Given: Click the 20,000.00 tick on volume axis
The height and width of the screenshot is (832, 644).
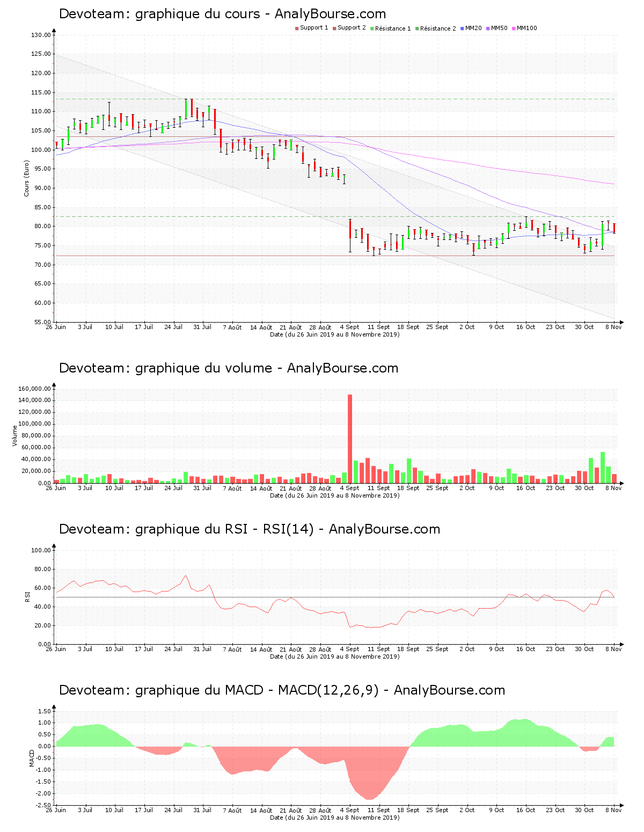Looking at the screenshot, I should [36, 471].
